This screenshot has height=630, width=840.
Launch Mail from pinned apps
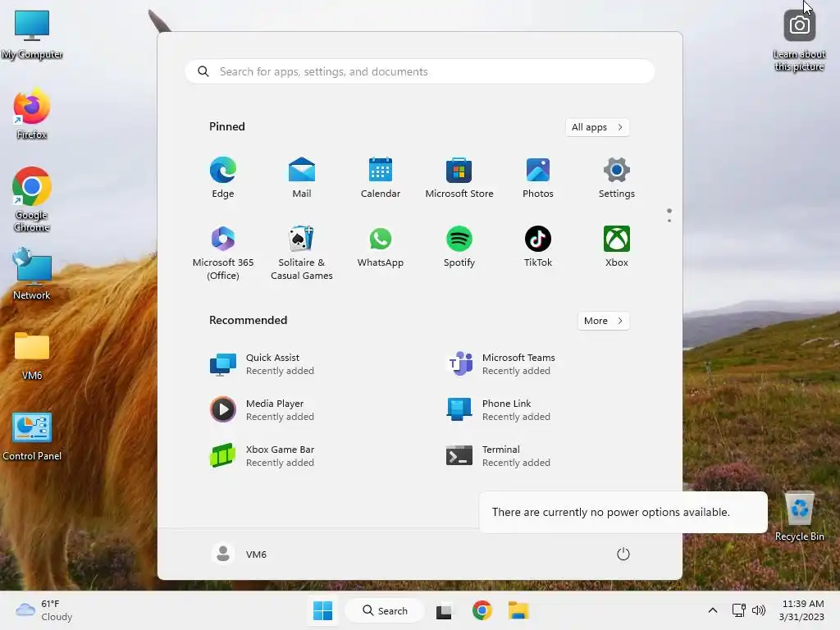click(x=302, y=177)
